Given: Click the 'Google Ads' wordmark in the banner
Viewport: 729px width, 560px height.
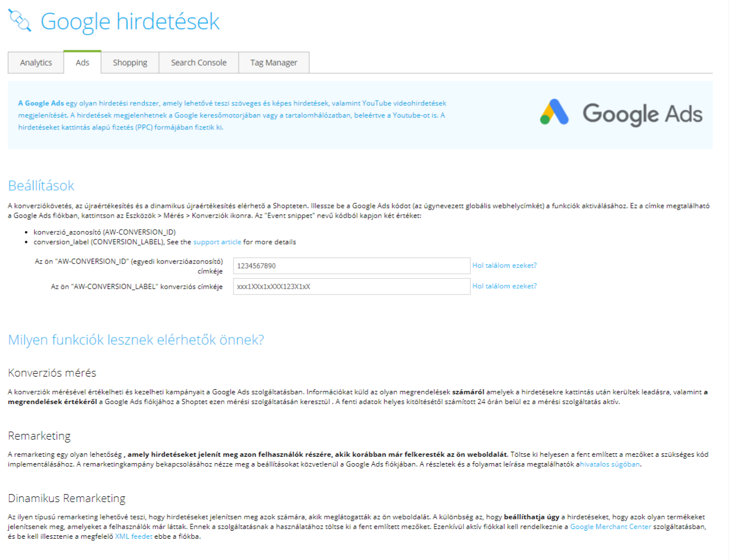Looking at the screenshot, I should [x=642, y=113].
